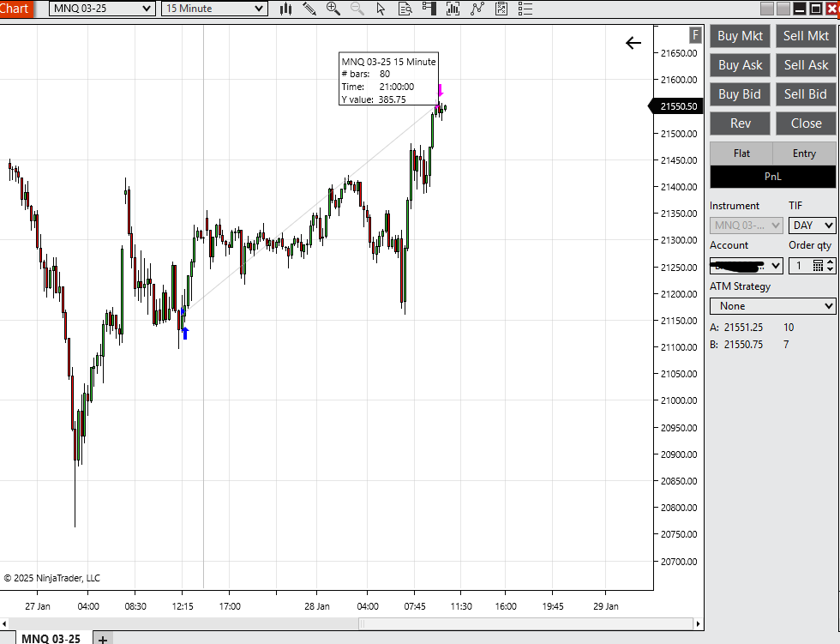Open the disabled Instrument MNQ dropdown

[747, 226]
